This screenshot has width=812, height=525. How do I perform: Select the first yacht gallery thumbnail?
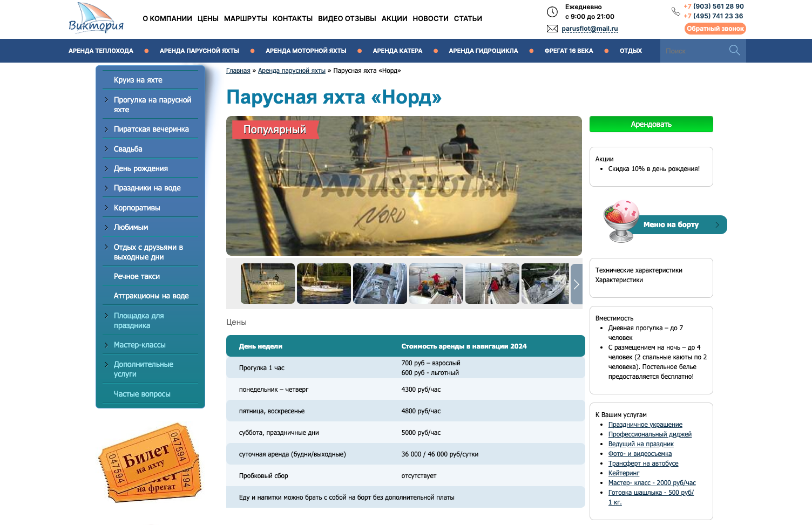(x=268, y=283)
